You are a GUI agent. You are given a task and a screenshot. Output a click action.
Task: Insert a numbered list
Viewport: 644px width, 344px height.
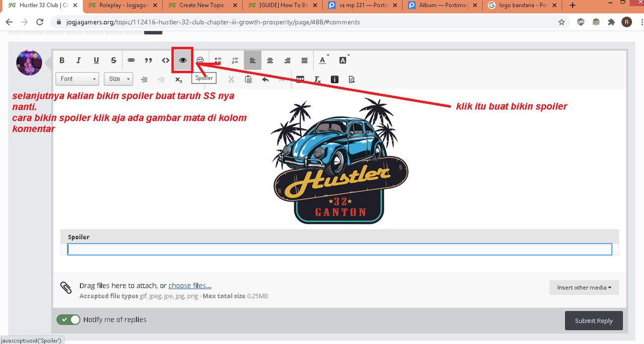pyautogui.click(x=235, y=60)
